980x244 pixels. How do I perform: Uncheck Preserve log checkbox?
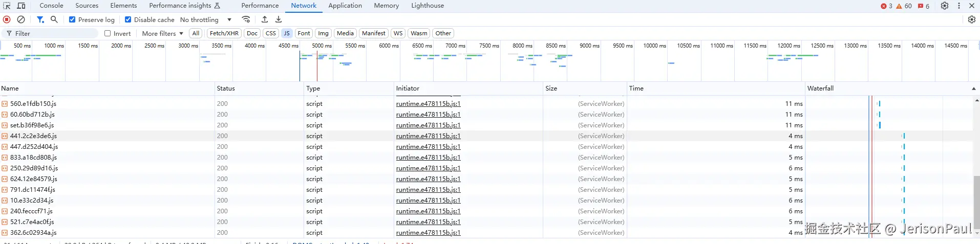(72, 19)
